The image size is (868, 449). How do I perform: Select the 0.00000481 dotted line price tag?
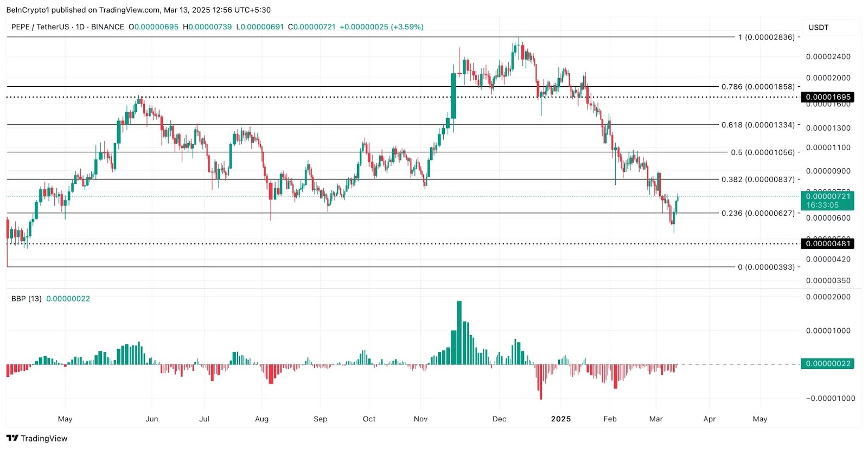(x=828, y=243)
